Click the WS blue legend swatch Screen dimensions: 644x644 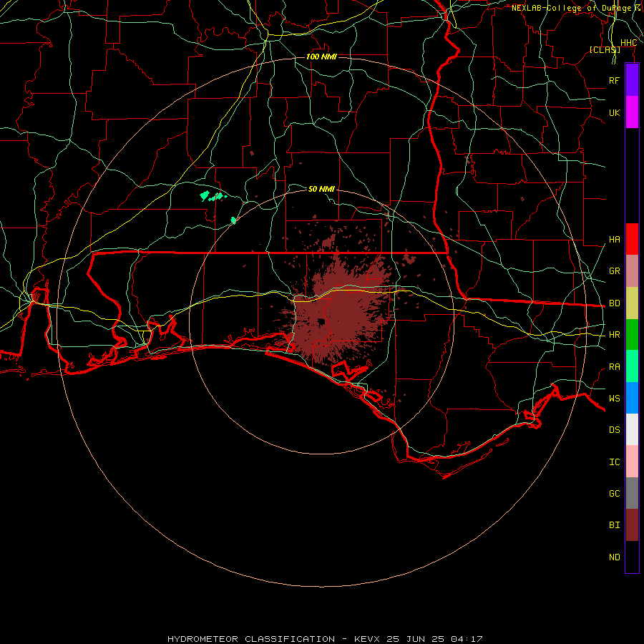pos(632,398)
